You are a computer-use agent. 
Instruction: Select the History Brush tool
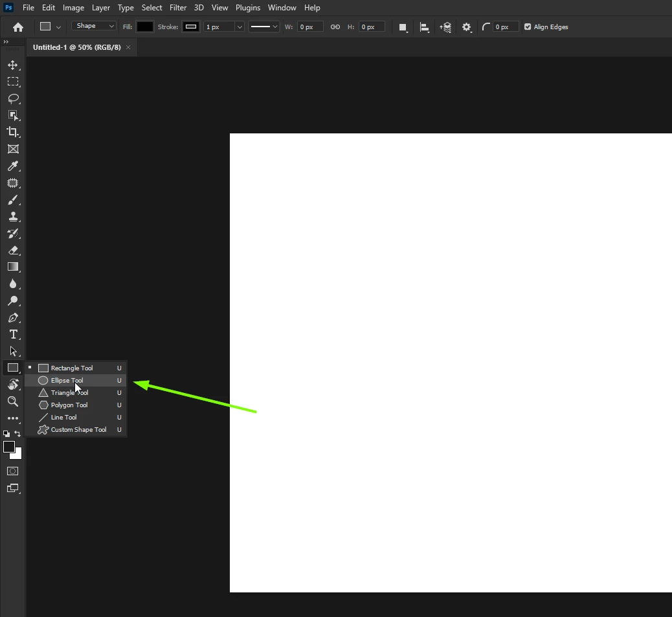tap(13, 234)
